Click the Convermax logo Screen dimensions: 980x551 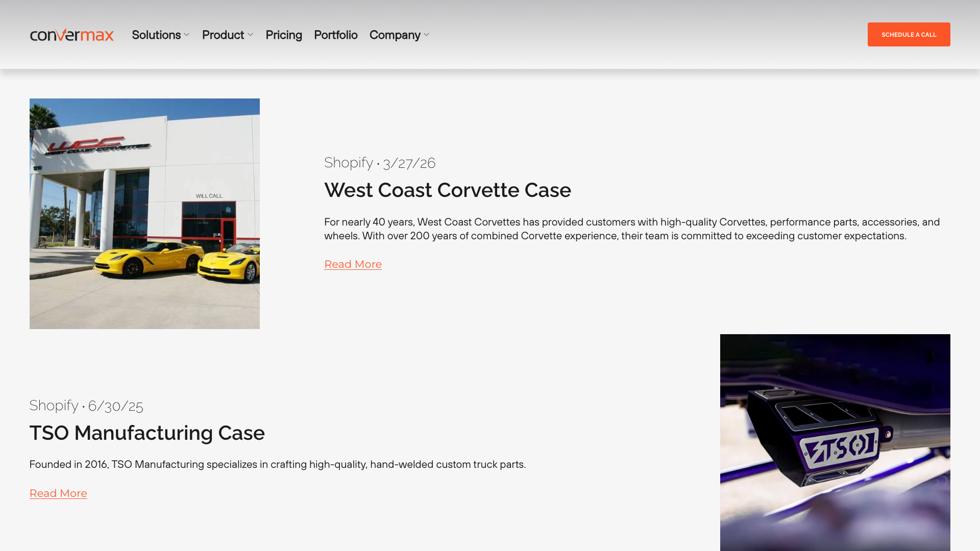pos(72,35)
